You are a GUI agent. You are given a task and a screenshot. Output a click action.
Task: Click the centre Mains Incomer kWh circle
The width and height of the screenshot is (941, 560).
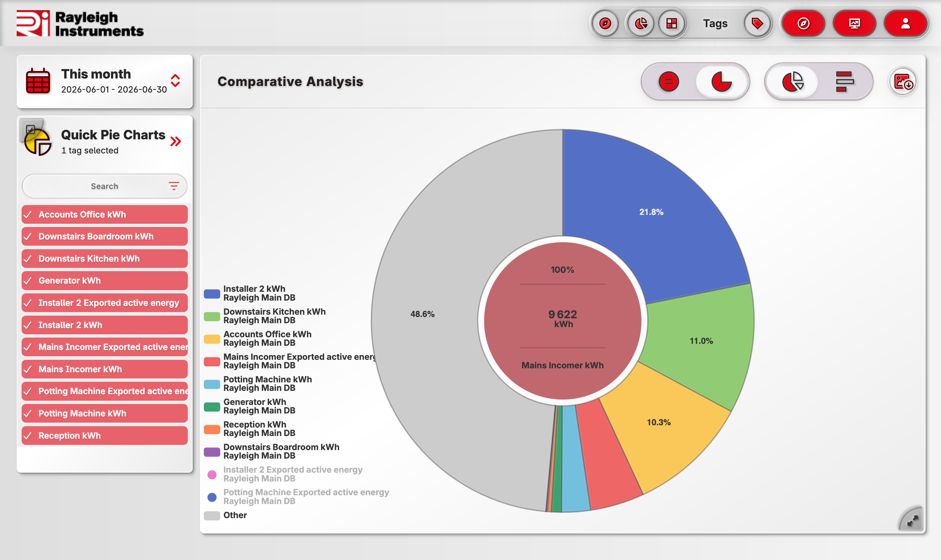pos(562,321)
